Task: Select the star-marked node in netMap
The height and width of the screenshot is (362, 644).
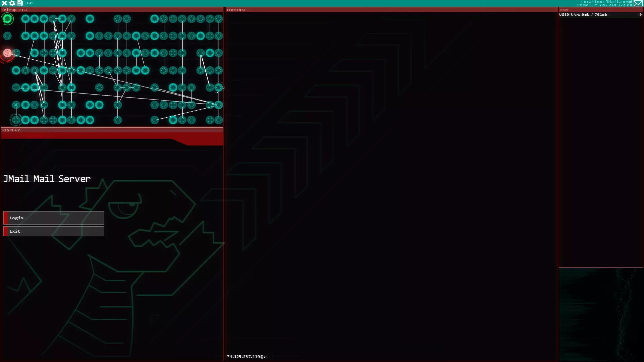Action: pos(16,105)
